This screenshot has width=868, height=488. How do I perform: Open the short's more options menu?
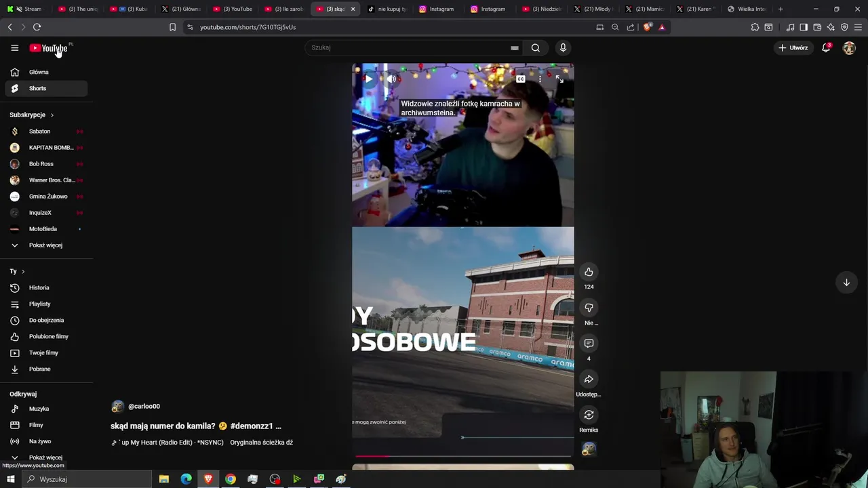tap(540, 79)
